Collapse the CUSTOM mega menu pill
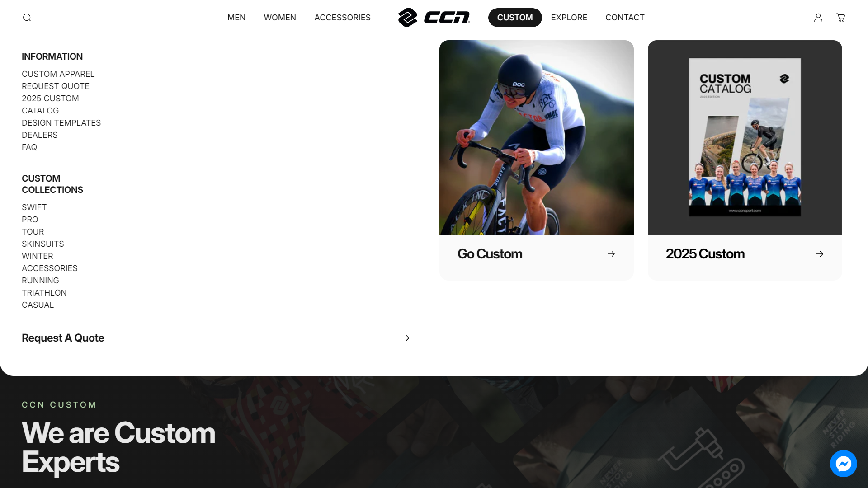 click(x=515, y=18)
